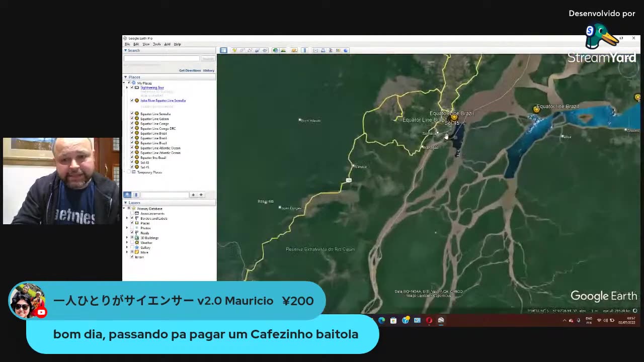Select the Add Path toolbar icon
The image size is (644, 362).
pyautogui.click(x=250, y=50)
